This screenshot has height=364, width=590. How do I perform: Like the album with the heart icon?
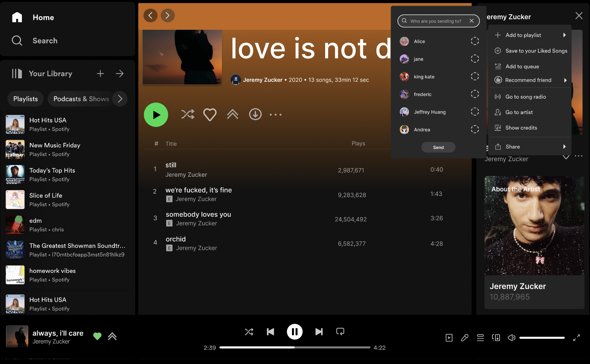(210, 115)
